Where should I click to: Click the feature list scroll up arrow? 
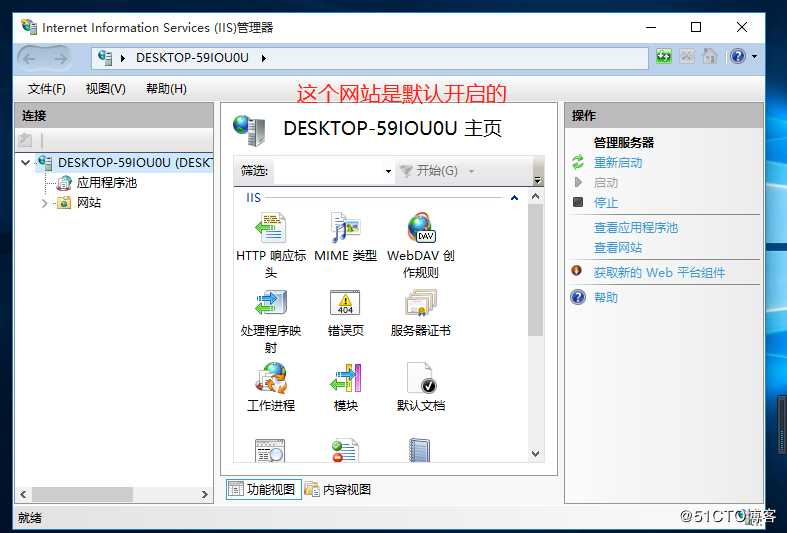pos(536,197)
